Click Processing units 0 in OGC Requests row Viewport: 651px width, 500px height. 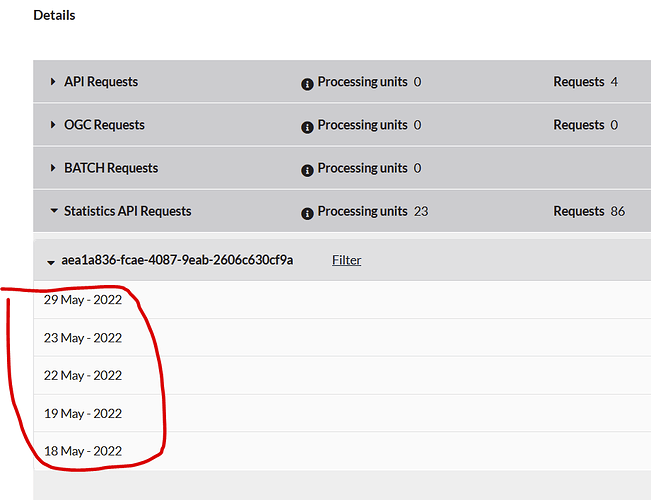(370, 125)
